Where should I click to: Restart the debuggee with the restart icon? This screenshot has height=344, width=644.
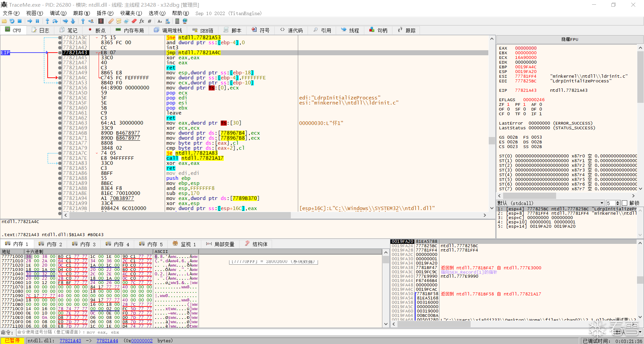point(12,21)
